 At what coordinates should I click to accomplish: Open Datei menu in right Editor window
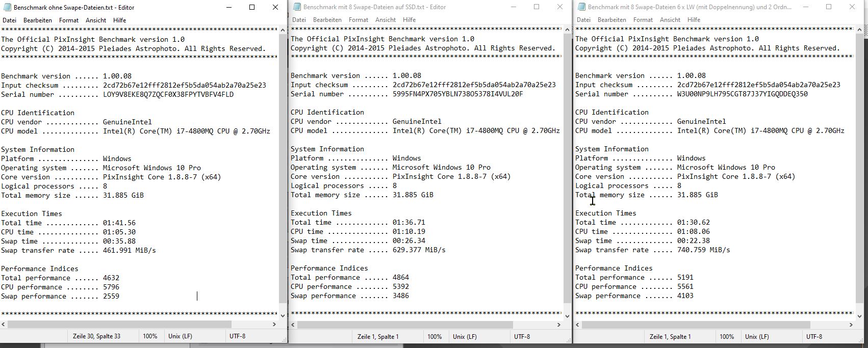[583, 19]
